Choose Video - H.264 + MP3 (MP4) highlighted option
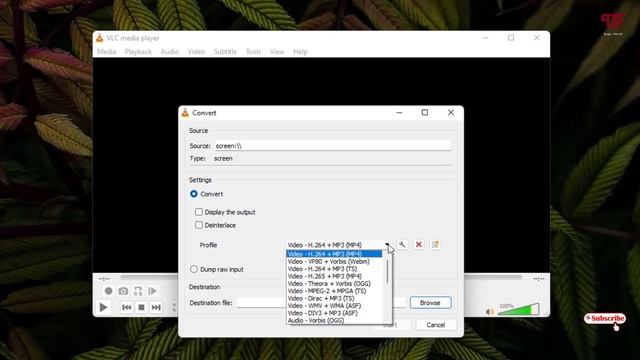The width and height of the screenshot is (640, 360). (334, 254)
